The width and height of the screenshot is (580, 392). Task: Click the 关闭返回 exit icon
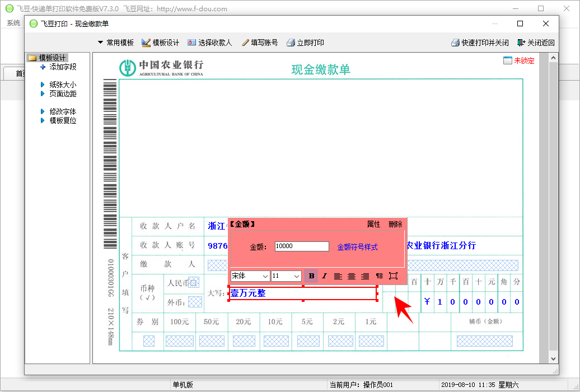(x=521, y=43)
